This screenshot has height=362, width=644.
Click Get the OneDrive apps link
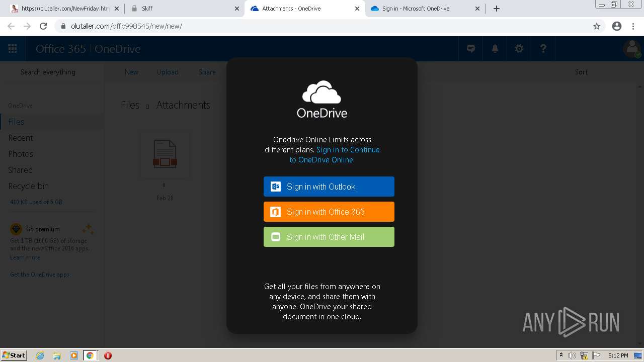pyautogui.click(x=40, y=275)
